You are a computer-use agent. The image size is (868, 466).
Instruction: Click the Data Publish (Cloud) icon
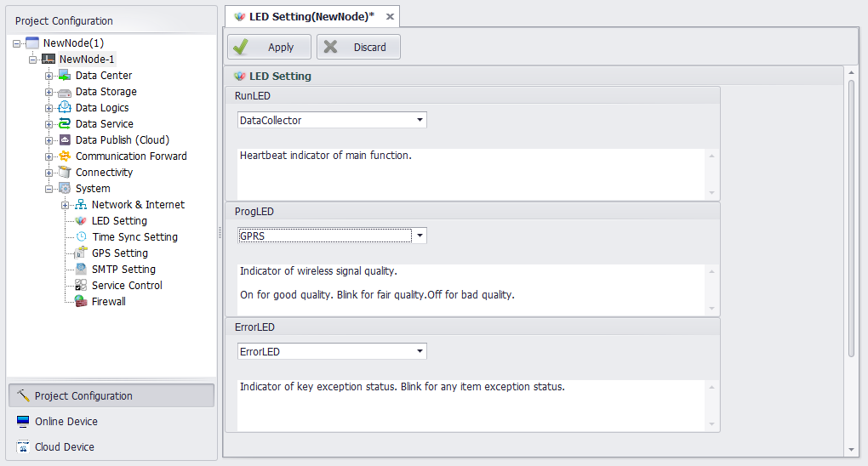(x=64, y=140)
